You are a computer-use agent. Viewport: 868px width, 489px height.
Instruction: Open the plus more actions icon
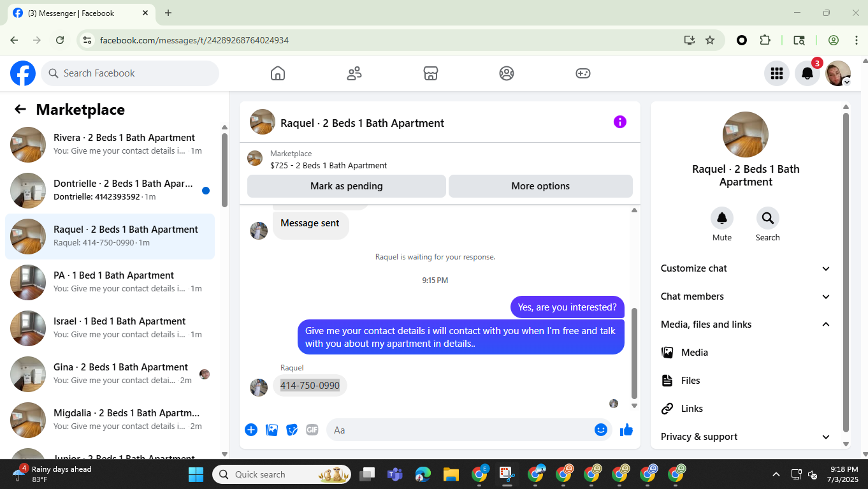[x=251, y=430]
